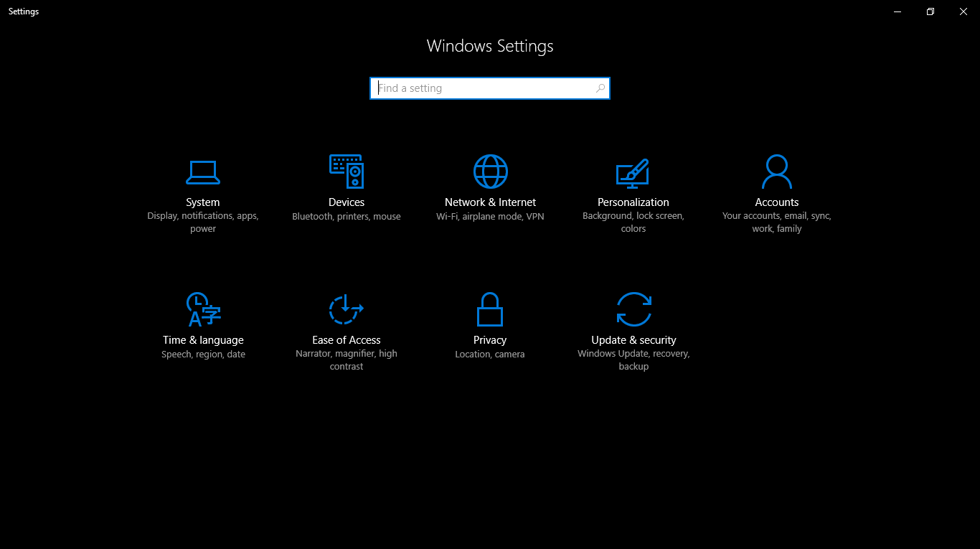Image resolution: width=980 pixels, height=549 pixels.
Task: Open Ease of Access dashed-circle icon
Action: [x=347, y=309]
